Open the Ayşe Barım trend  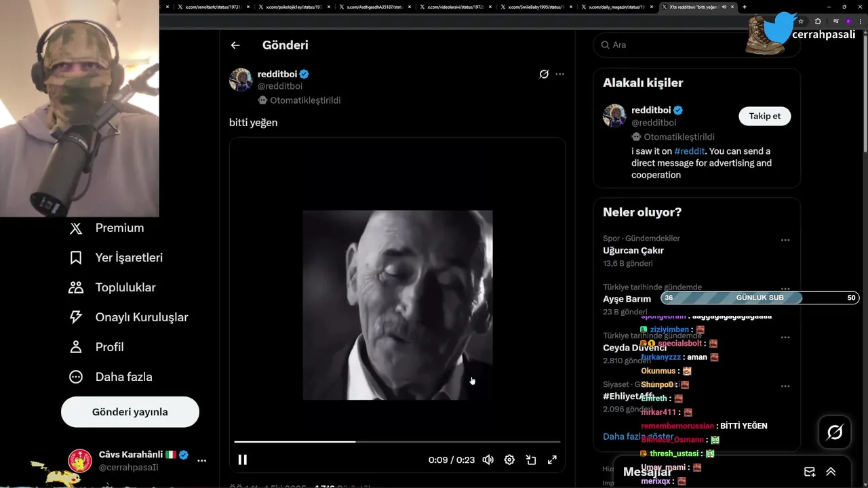(x=627, y=299)
